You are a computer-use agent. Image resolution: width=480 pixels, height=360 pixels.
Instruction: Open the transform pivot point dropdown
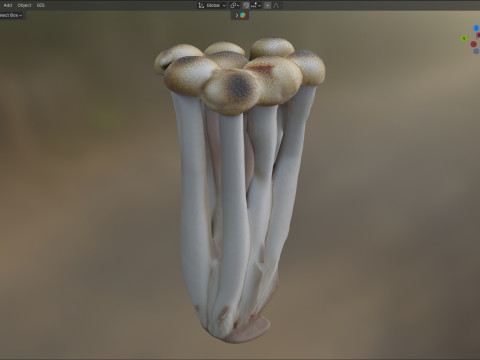coord(235,5)
